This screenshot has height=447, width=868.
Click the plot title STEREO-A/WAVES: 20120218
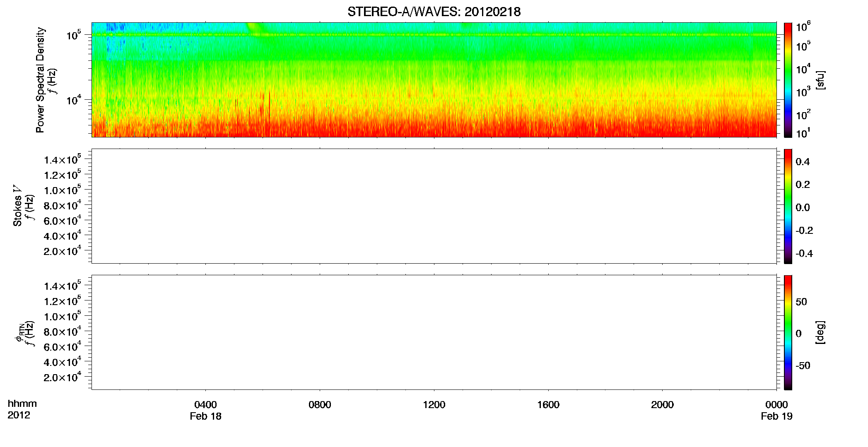(x=434, y=12)
